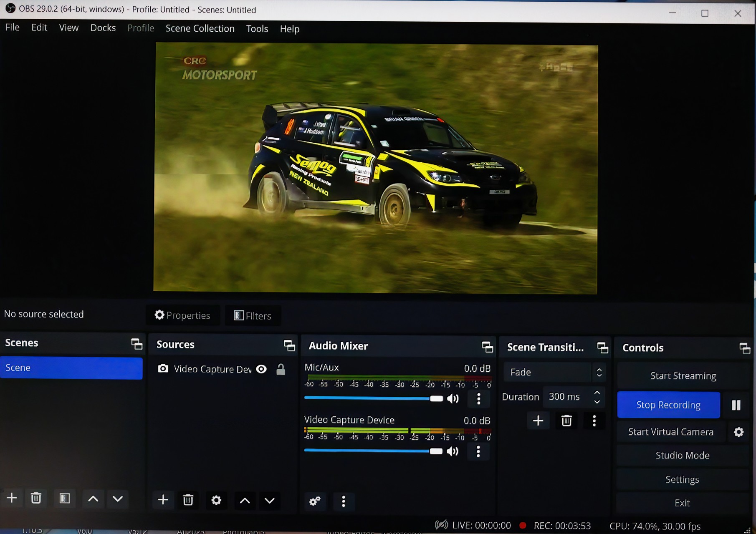
Task: Open source Properties button below preview
Action: click(x=183, y=315)
